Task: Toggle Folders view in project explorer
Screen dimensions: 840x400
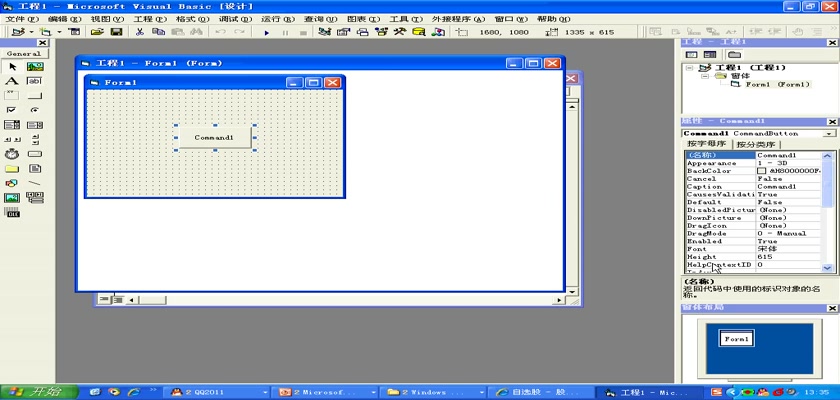Action: [734, 54]
